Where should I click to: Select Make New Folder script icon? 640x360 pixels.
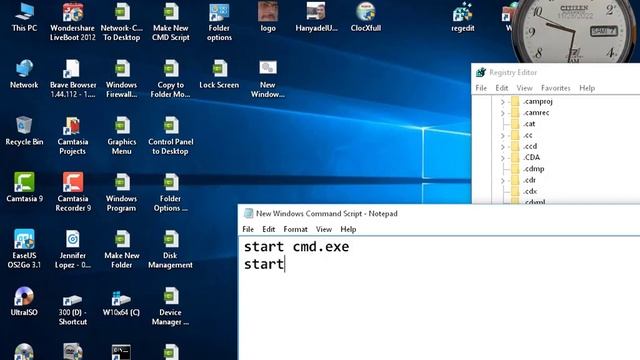coord(122,249)
